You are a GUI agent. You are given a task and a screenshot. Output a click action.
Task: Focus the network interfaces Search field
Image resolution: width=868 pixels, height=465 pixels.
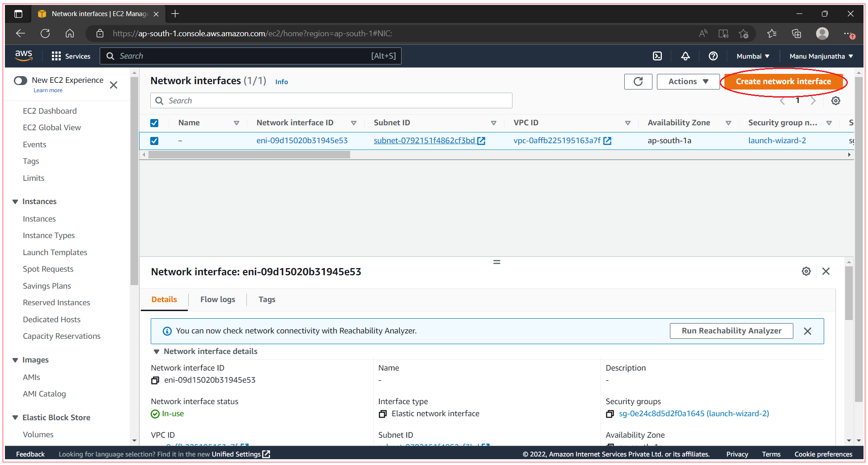pos(331,101)
